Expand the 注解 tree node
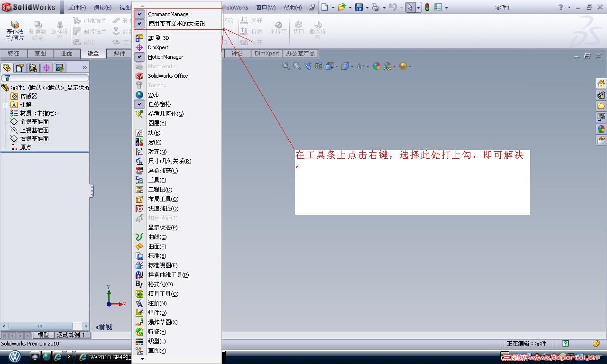607x364 pixels. pyautogui.click(x=5, y=105)
